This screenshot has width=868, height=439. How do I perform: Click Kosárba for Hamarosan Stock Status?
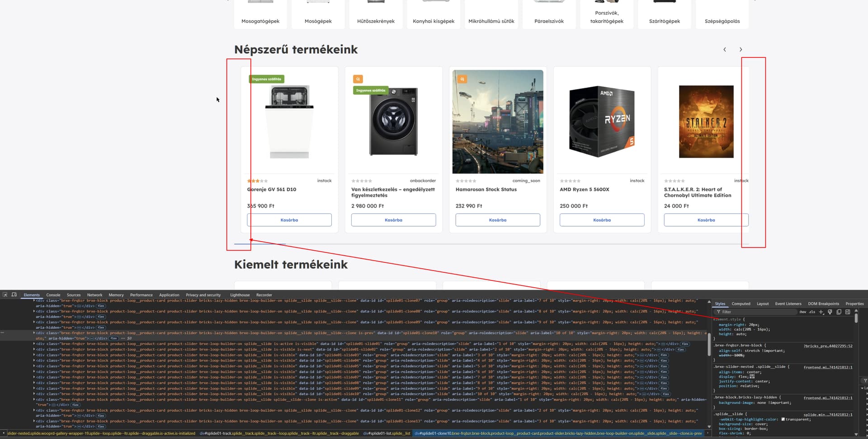point(498,220)
